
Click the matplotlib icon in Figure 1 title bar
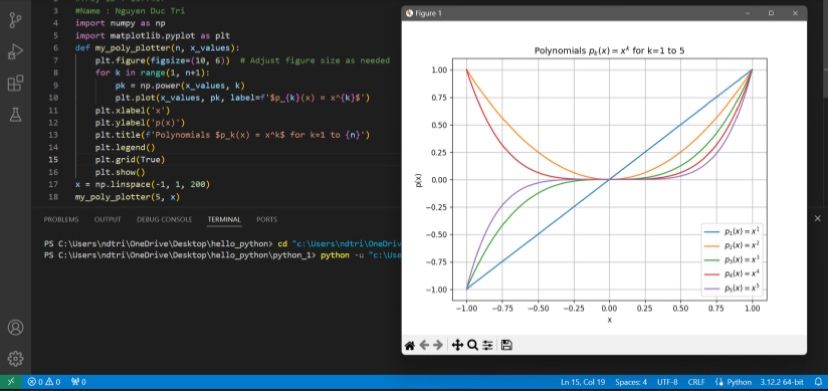(409, 13)
